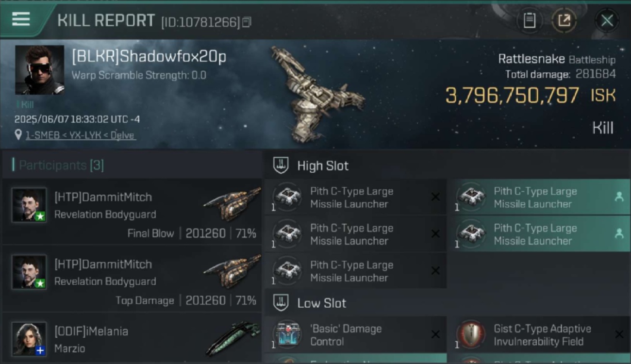Image resolution: width=631 pixels, height=364 pixels.
Task: Open Shadowfox20p pilot portrait
Action: pyautogui.click(x=39, y=70)
